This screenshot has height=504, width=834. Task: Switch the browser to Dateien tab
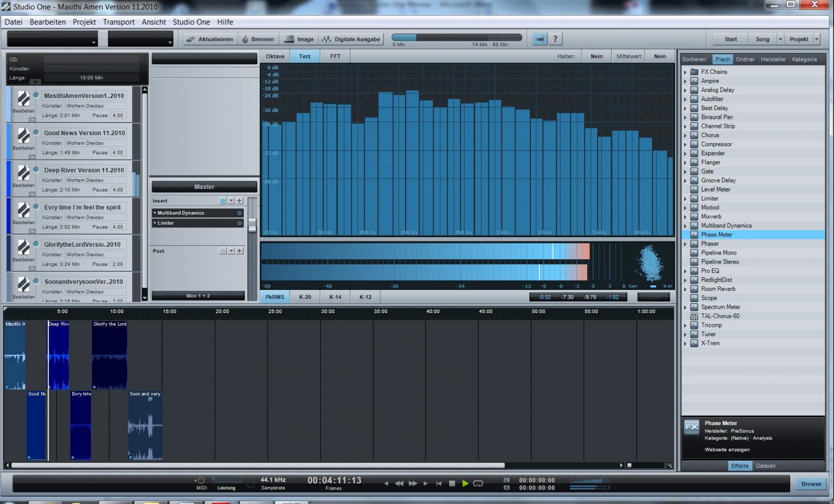(766, 466)
